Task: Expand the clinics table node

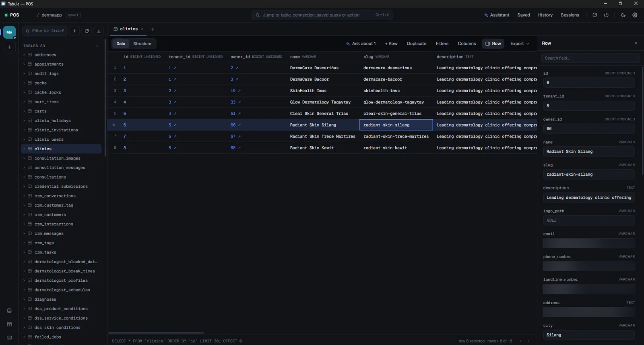Action: (x=24, y=149)
